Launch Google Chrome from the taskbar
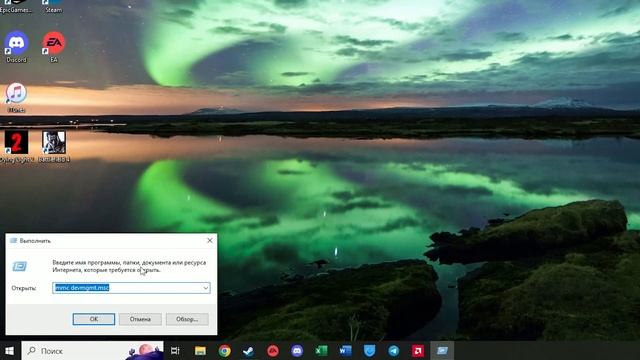Viewport: 640px width, 360px height. click(224, 351)
